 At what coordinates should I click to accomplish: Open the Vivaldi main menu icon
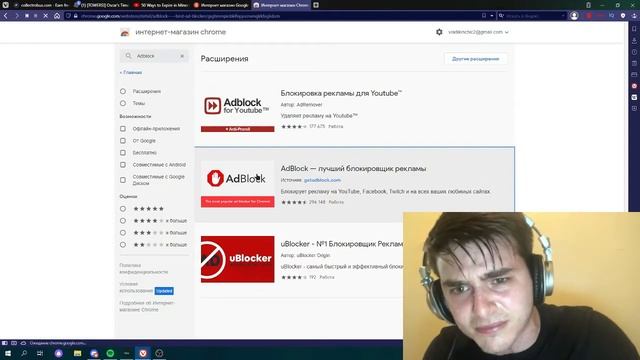(5, 5)
